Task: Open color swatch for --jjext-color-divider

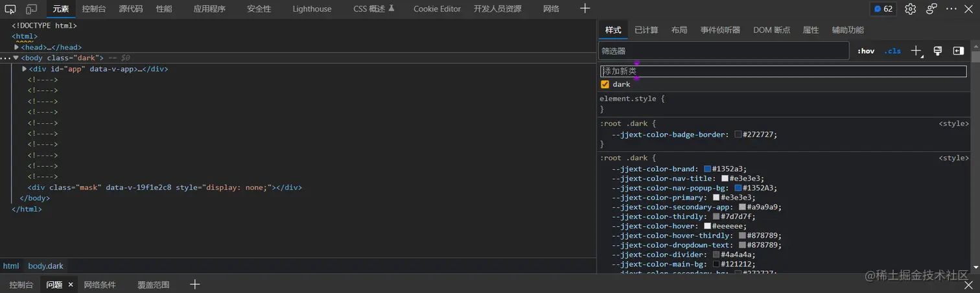Action: click(716, 255)
